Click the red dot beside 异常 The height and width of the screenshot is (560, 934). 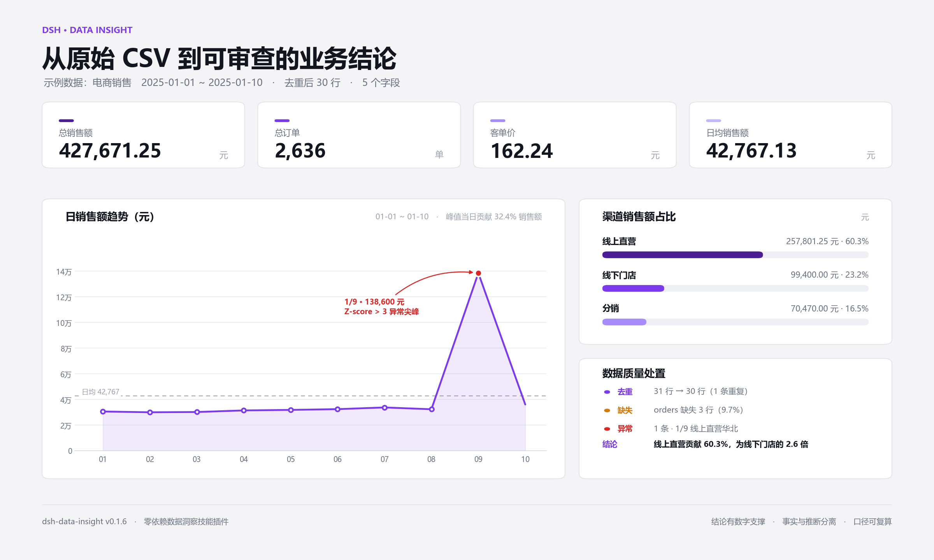click(x=607, y=429)
